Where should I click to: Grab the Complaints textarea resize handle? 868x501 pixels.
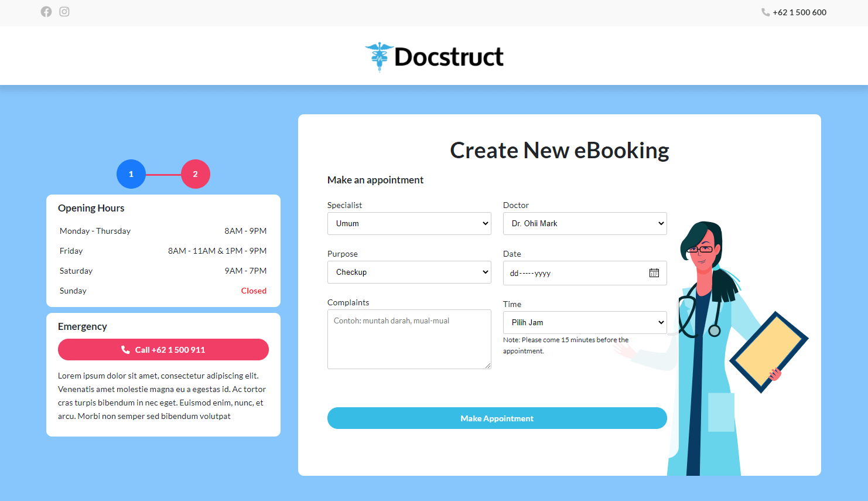pos(487,365)
